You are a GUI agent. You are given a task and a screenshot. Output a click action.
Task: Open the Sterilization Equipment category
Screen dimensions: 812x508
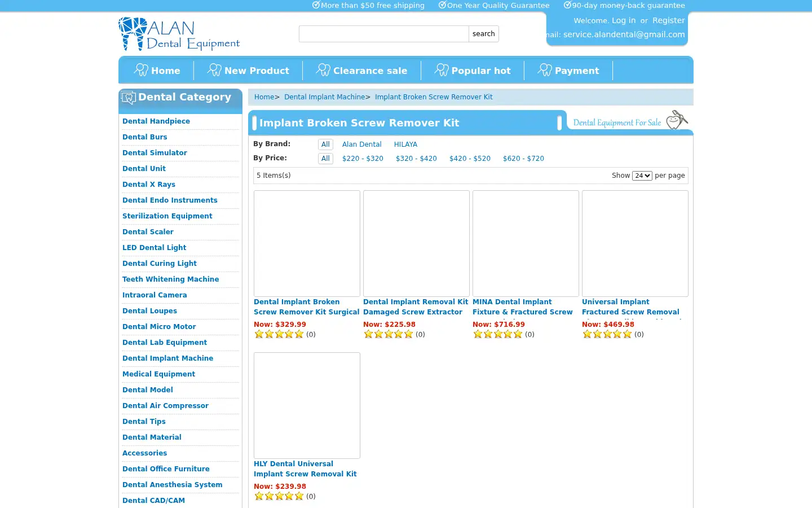[167, 216]
